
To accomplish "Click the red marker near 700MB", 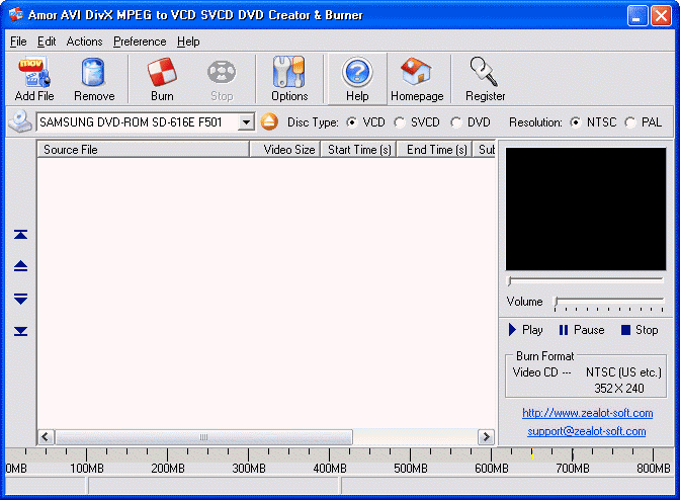I will (x=572, y=455).
